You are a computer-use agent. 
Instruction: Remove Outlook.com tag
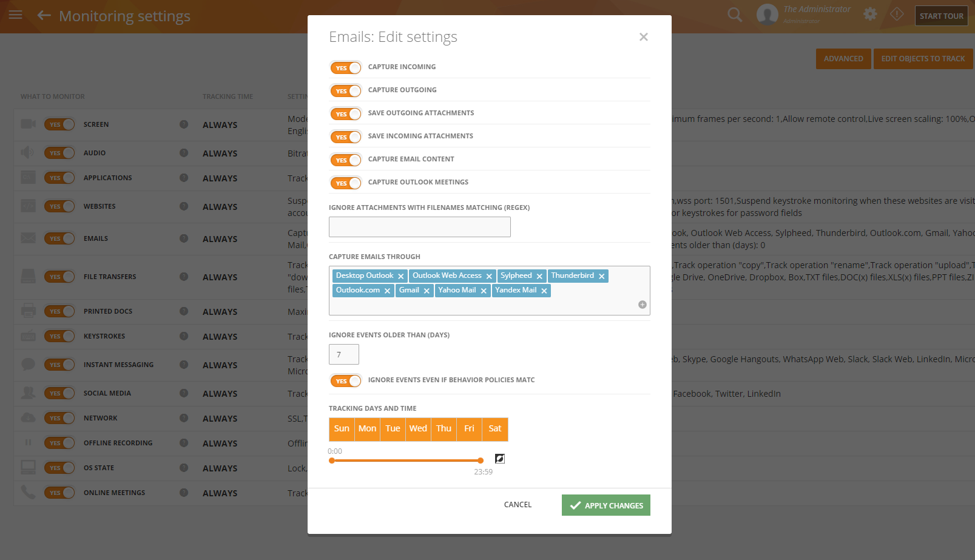(x=387, y=291)
